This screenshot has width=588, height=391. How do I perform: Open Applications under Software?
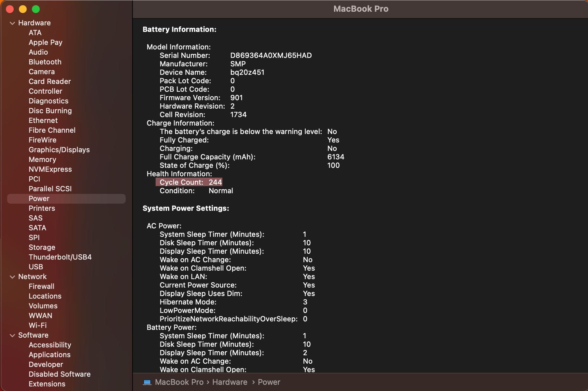(49, 355)
